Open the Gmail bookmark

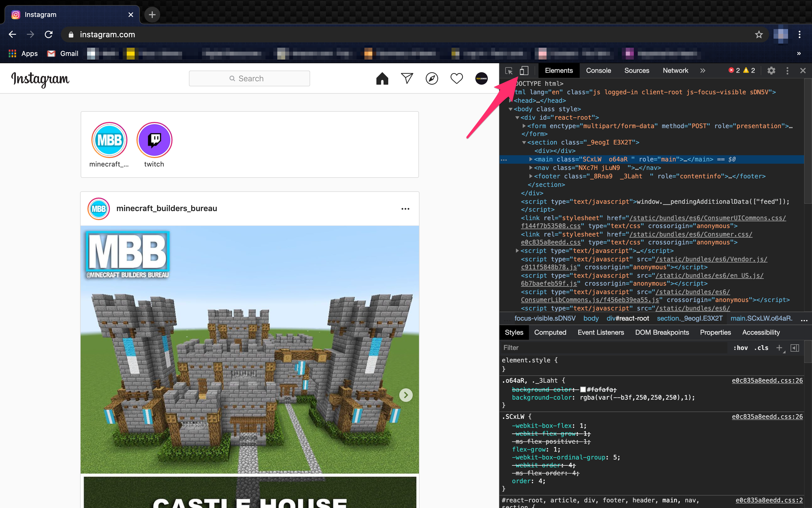[x=63, y=53]
